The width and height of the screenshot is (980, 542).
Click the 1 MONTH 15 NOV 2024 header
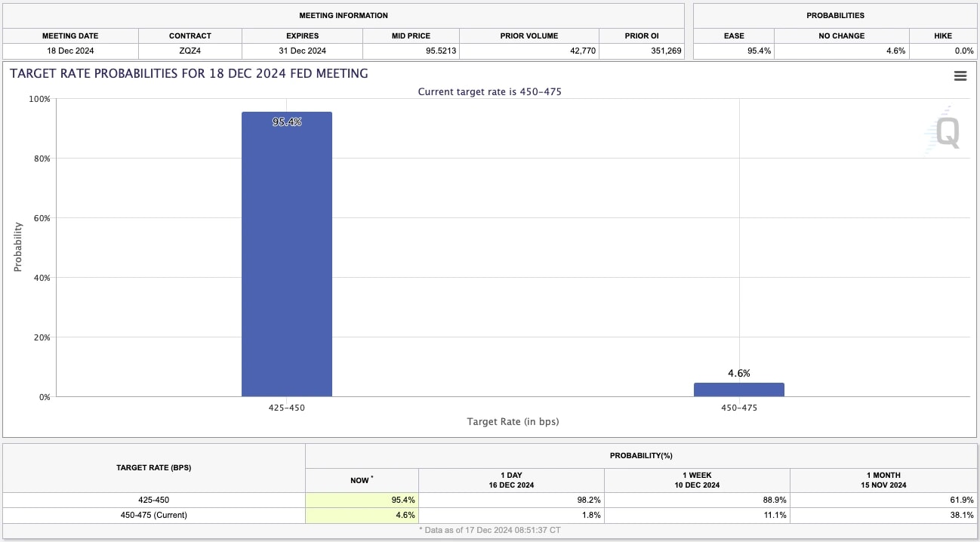tap(883, 479)
